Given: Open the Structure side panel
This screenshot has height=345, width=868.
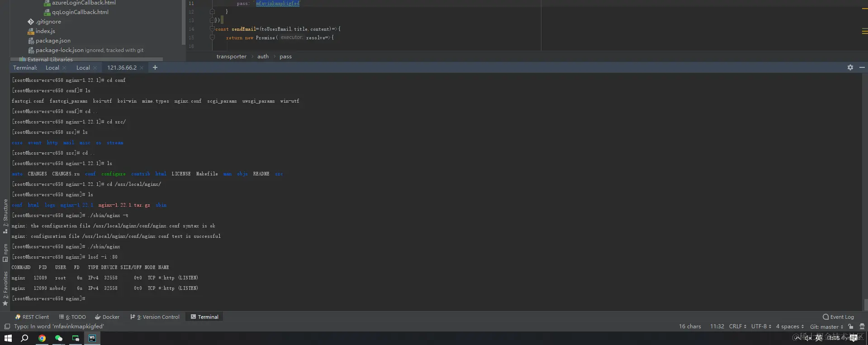Looking at the screenshot, I should [x=5, y=216].
